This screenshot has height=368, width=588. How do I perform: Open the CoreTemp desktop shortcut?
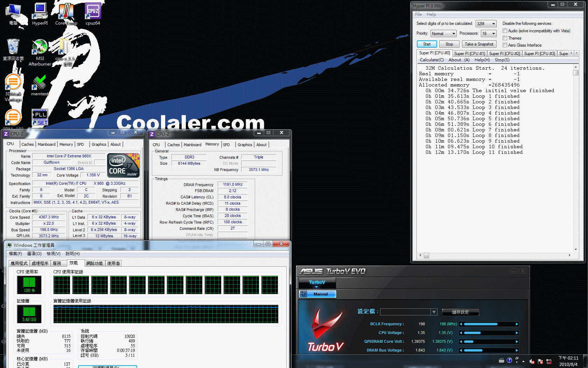pos(66,14)
